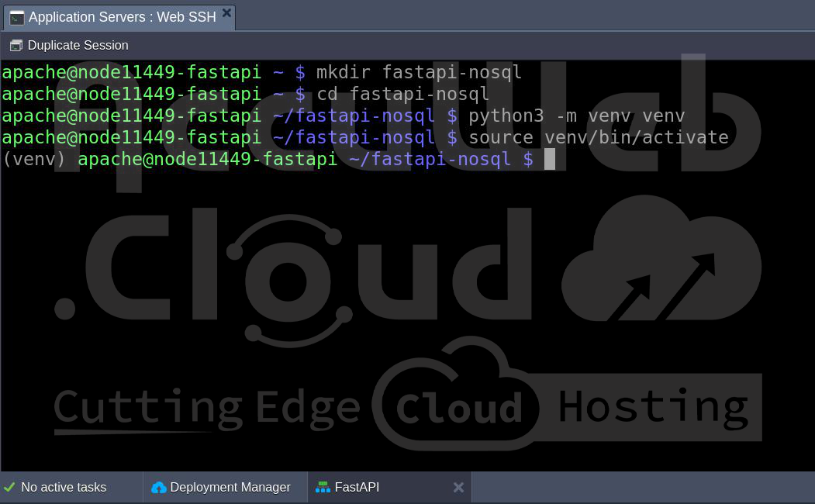The width and height of the screenshot is (815, 504).
Task: Select the Application Servers : Web SSH tab
Action: [122, 17]
